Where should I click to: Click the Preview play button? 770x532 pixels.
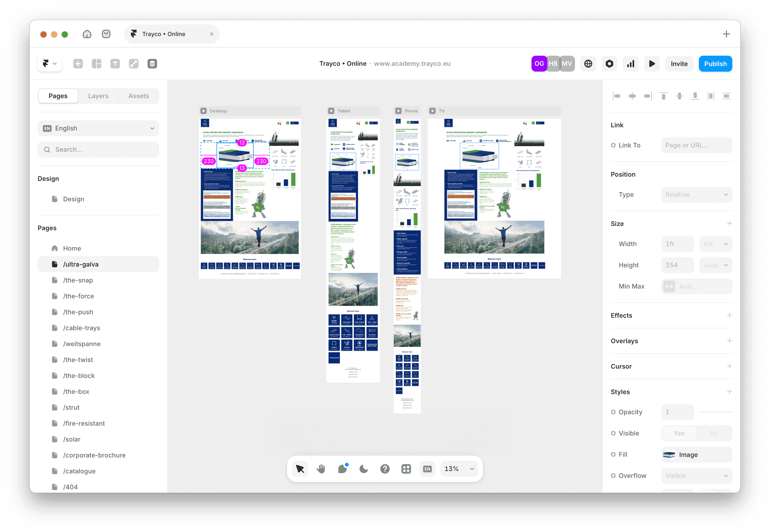[652, 64]
